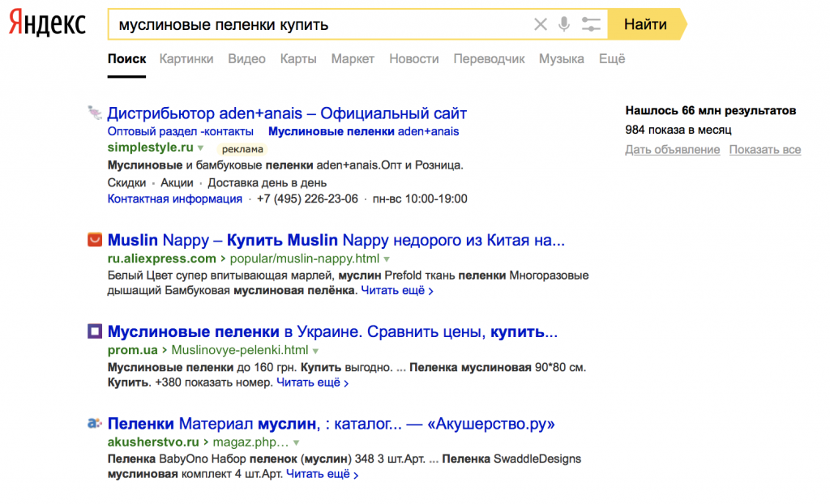Click 'Читать ещё' under AliExpress snippet
The width and height of the screenshot is (830, 504).
point(396,291)
